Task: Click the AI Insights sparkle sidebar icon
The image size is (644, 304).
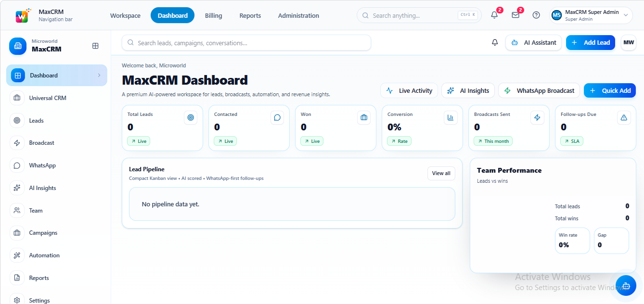Action: pos(17,188)
